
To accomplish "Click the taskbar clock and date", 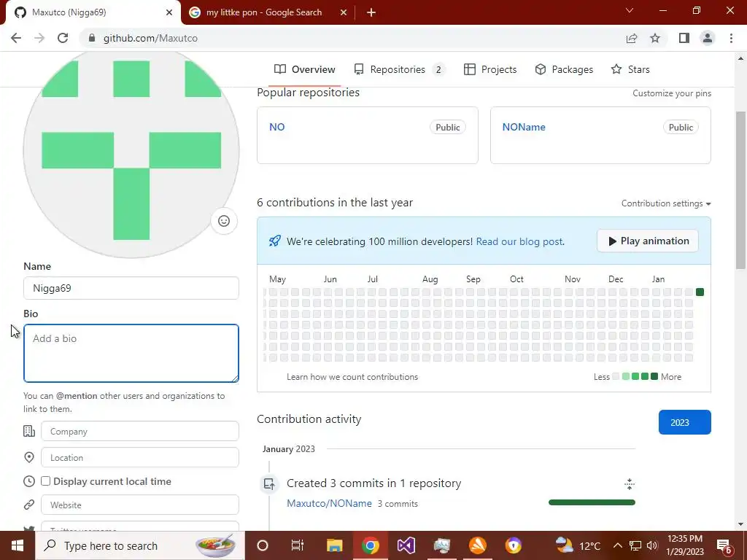I will pyautogui.click(x=684, y=545).
